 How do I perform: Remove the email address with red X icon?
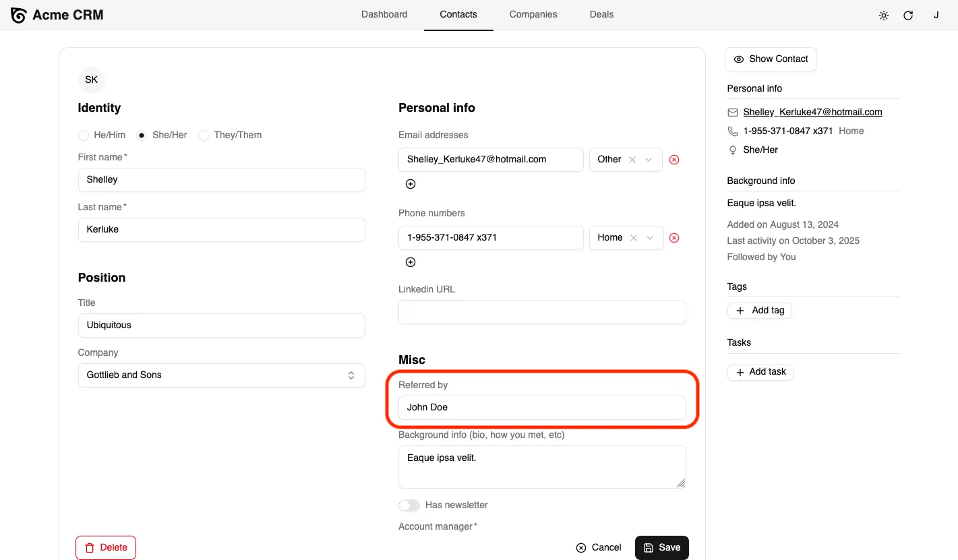click(x=673, y=160)
